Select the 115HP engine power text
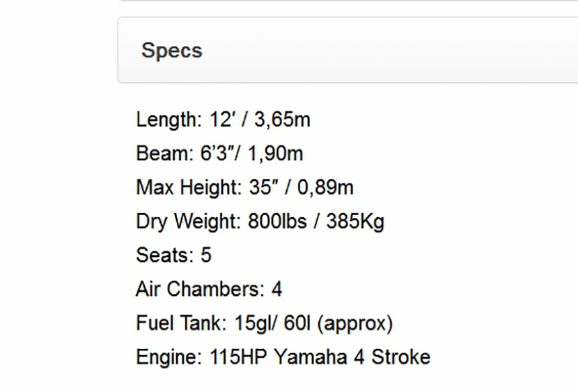Image resolution: width=578 pixels, height=392 pixels. click(x=238, y=357)
